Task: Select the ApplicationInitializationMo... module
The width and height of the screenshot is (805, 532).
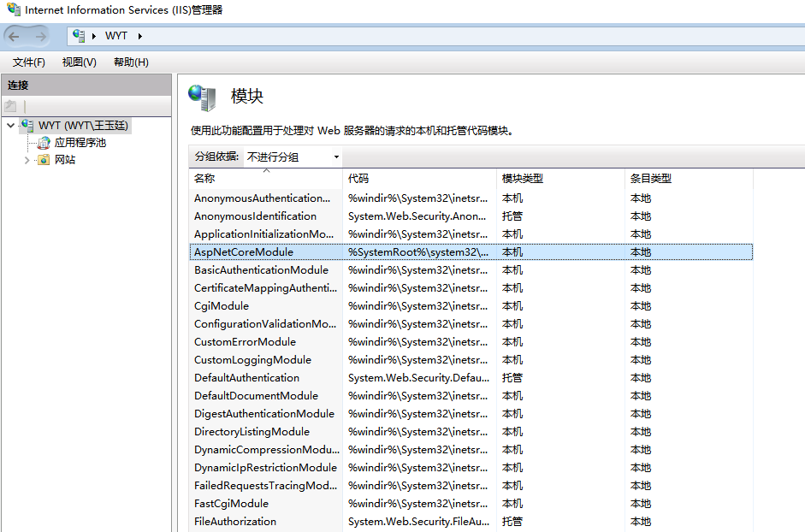Action: [x=471, y=234]
